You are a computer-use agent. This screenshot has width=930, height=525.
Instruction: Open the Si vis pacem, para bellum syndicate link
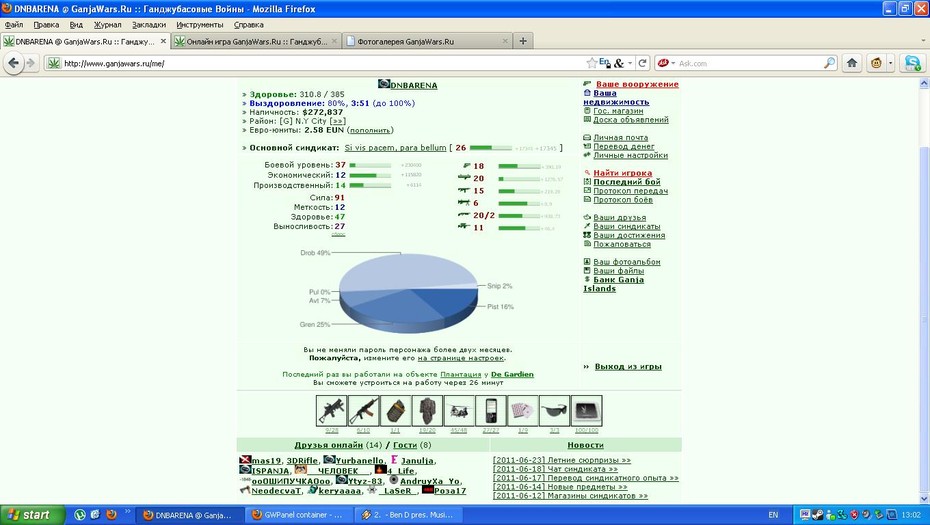[395, 148]
